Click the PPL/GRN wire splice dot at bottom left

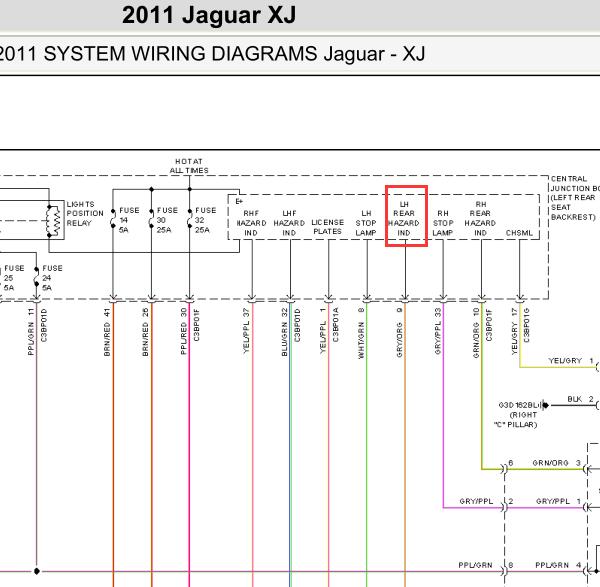click(36, 571)
